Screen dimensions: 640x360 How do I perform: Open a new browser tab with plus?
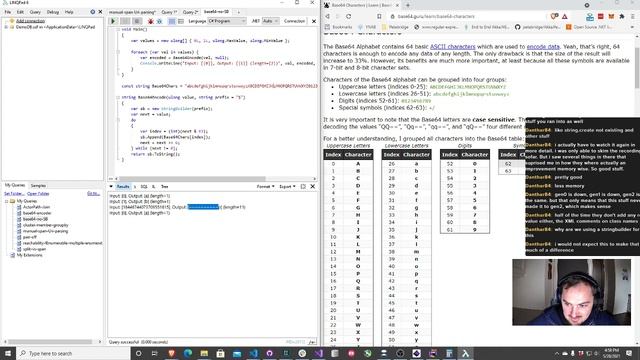click(x=407, y=5)
